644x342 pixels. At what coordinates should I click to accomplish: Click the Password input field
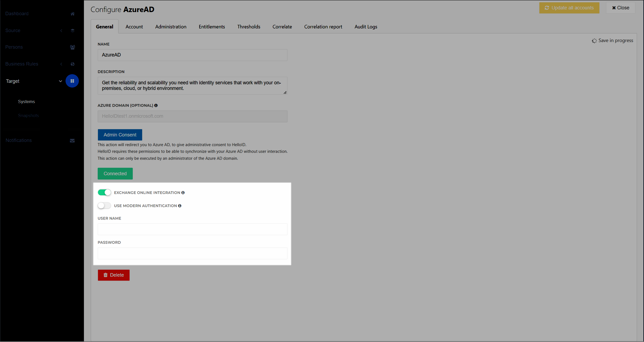193,253
